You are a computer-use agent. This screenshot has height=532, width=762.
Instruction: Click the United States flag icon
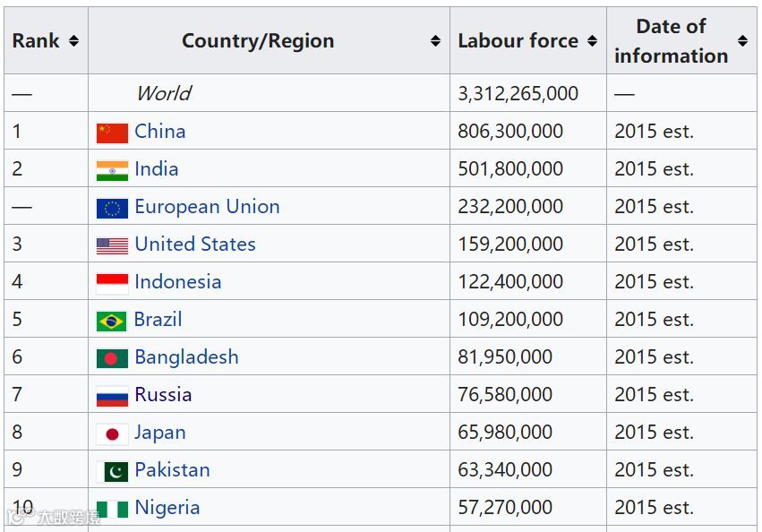112,245
